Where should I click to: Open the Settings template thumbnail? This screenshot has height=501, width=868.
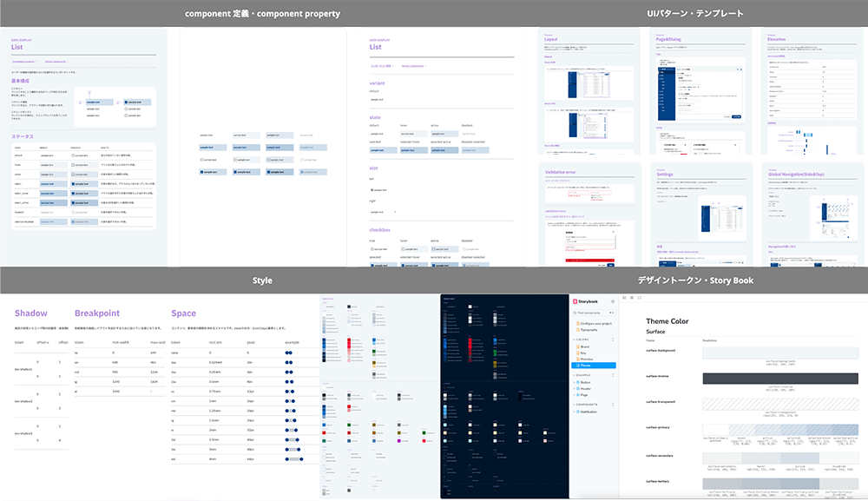coord(701,214)
